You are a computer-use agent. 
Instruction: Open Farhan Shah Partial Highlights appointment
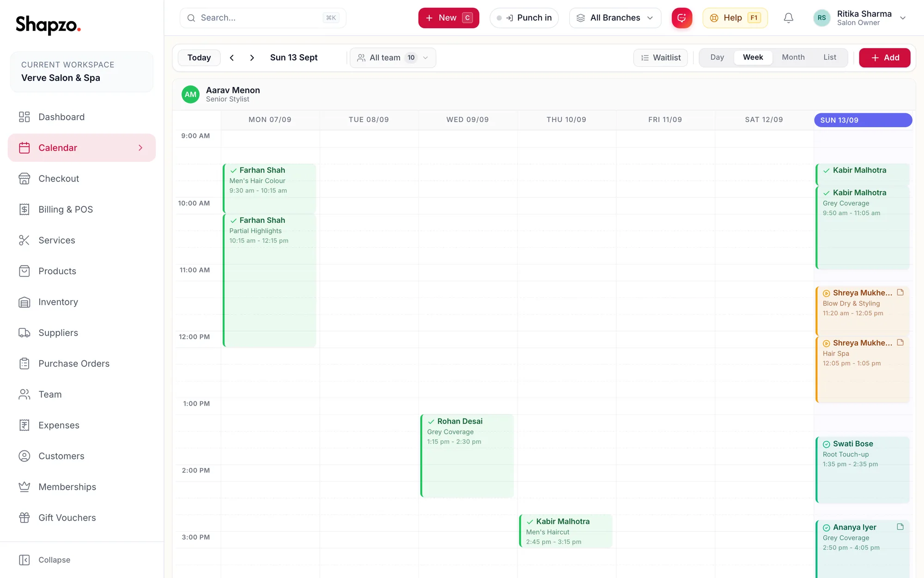point(269,281)
